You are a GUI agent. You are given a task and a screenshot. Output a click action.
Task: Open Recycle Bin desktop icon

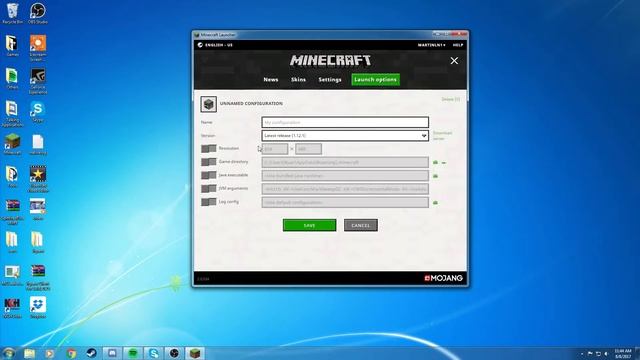13,13
